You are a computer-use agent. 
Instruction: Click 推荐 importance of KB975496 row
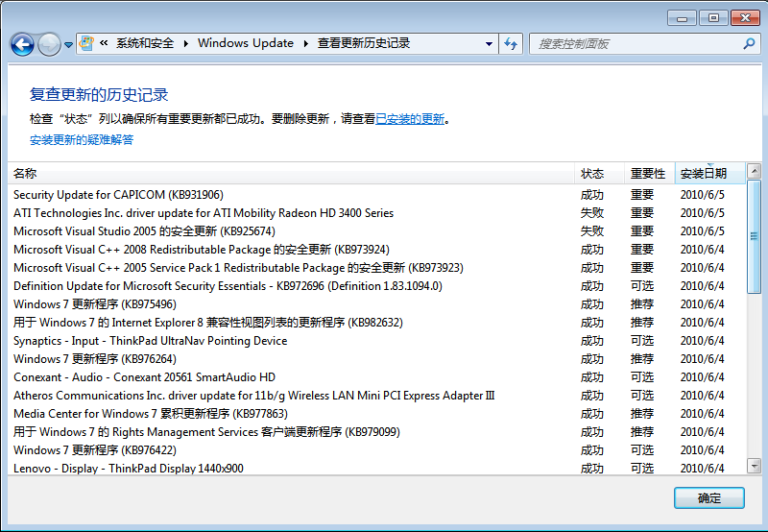click(x=642, y=304)
